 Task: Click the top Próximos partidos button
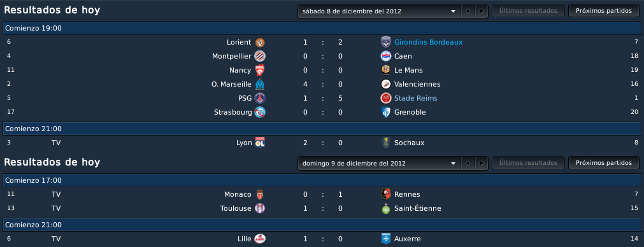604,11
